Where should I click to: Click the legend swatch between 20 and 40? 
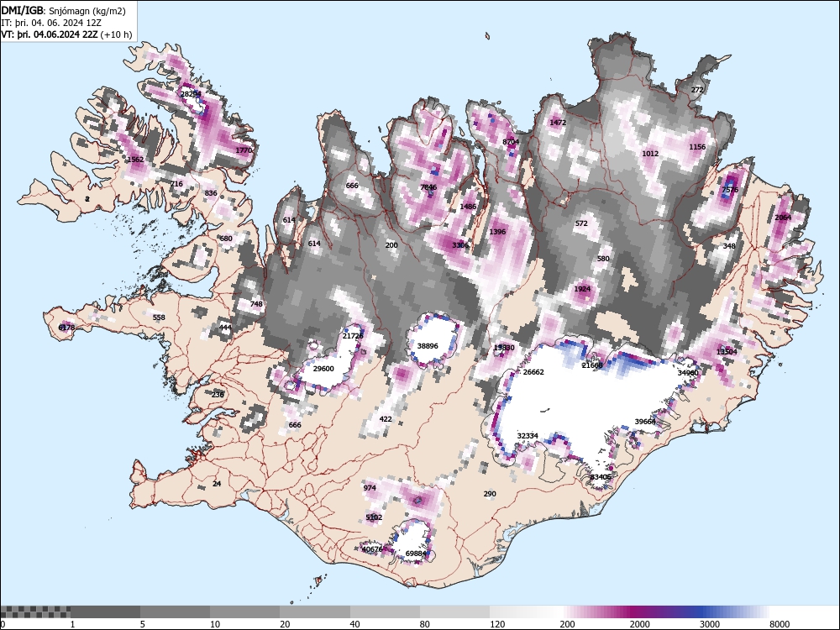click(x=315, y=612)
